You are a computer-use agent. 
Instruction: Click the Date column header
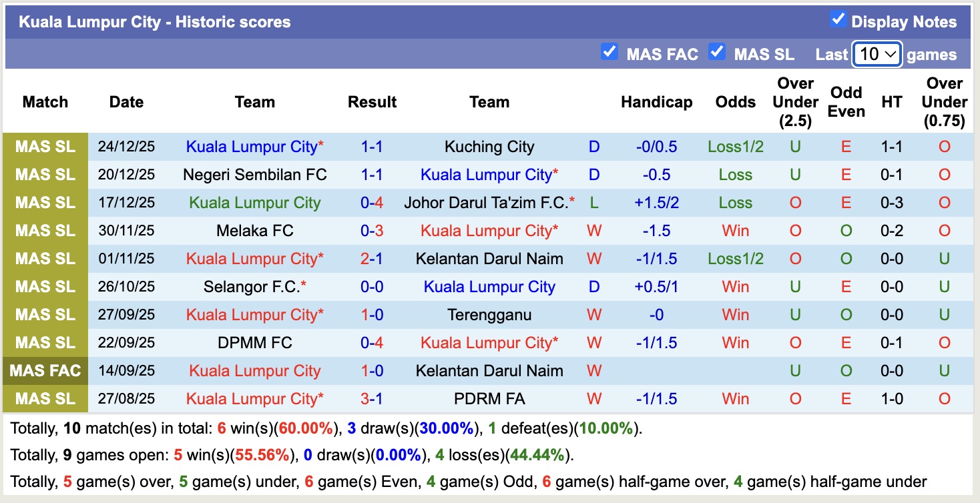coord(126,102)
